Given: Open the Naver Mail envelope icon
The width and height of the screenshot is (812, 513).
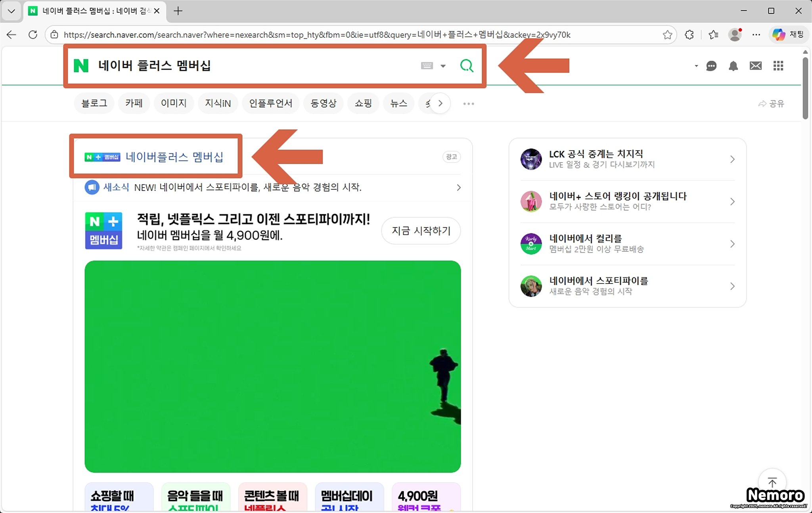Looking at the screenshot, I should click(755, 66).
